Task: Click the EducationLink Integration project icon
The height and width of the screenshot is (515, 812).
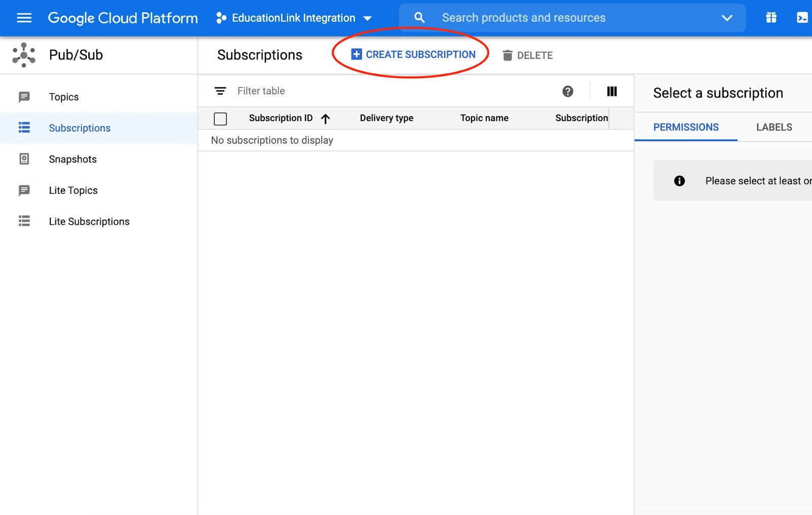Action: click(221, 18)
